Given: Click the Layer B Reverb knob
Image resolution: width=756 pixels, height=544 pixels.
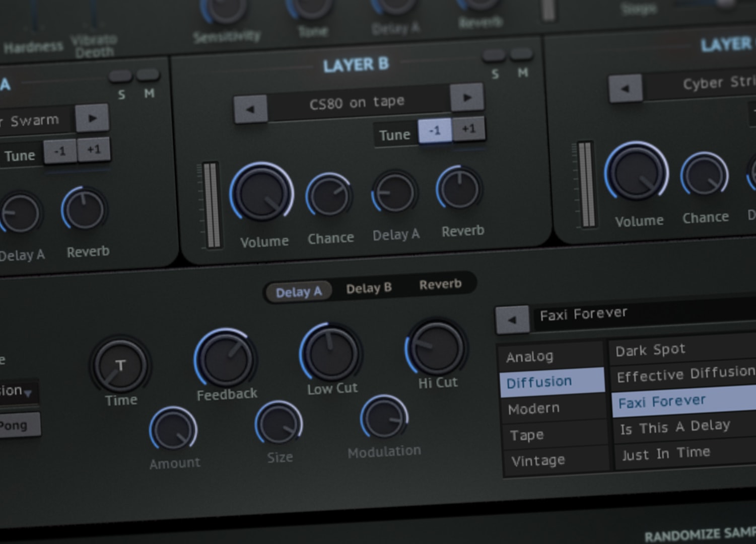Looking at the screenshot, I should pyautogui.click(x=459, y=189).
